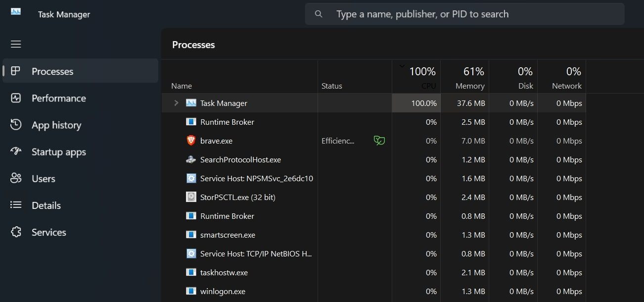Click the Task Manager app icon in title bar
This screenshot has width=644, height=302.
[16, 11]
